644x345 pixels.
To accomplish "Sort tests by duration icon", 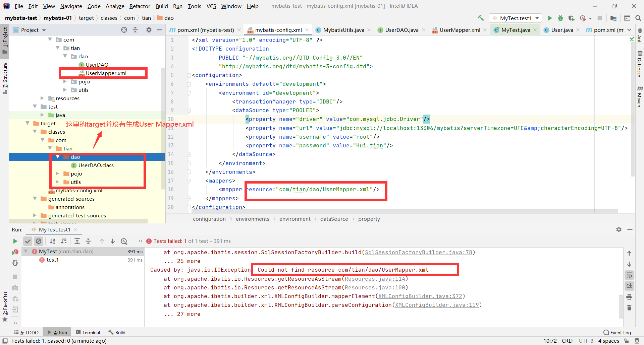I will (64, 241).
